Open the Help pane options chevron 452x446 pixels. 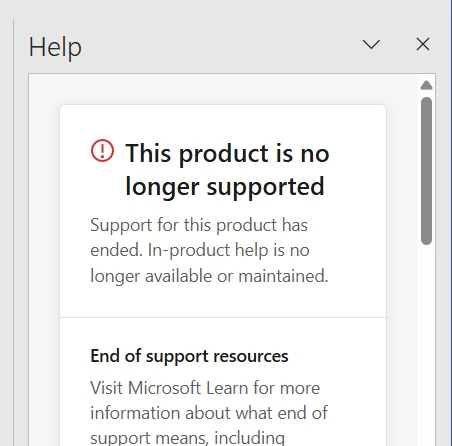(371, 44)
